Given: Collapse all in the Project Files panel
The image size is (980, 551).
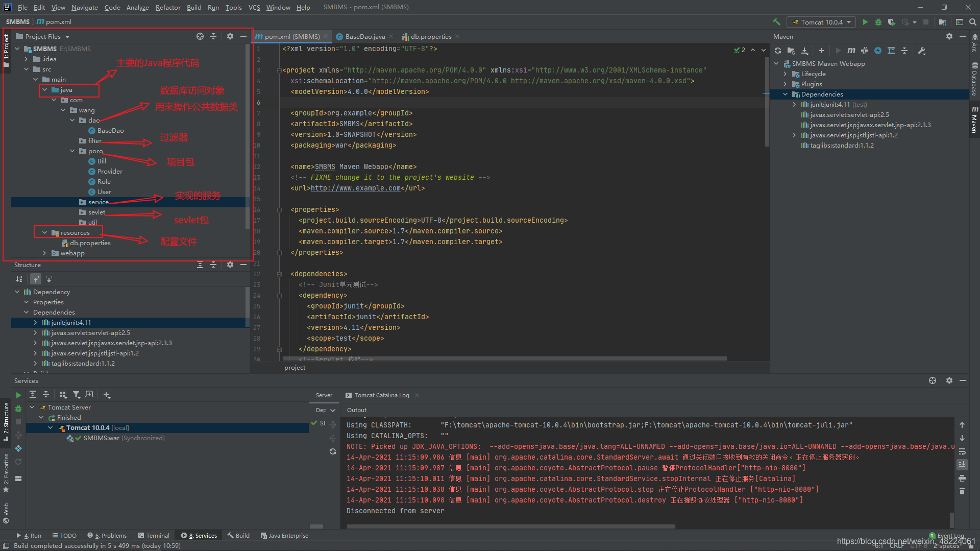Looking at the screenshot, I should point(213,36).
